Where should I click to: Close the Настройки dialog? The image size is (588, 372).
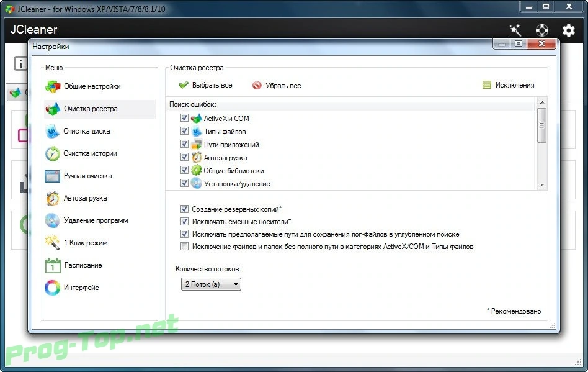pyautogui.click(x=541, y=43)
